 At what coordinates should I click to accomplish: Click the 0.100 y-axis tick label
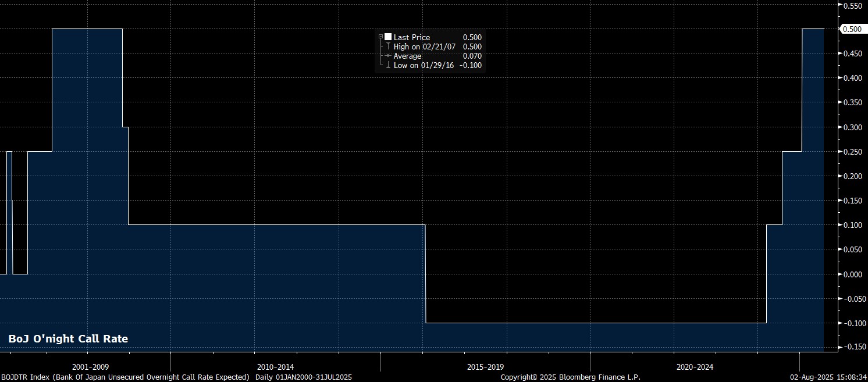tap(854, 225)
